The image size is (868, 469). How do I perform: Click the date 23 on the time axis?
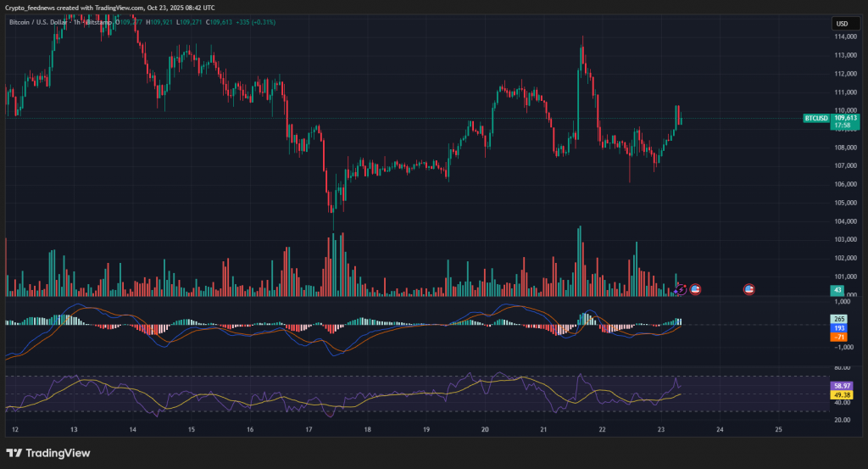(659, 430)
